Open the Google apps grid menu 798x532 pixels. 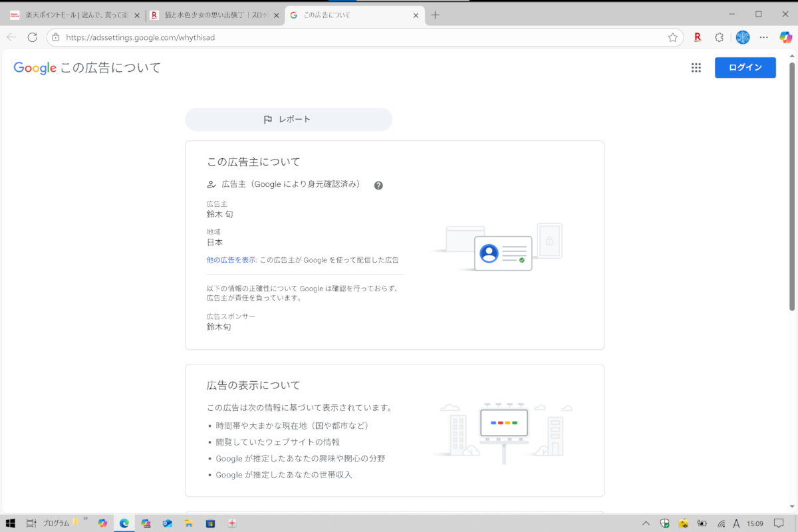pyautogui.click(x=696, y=68)
